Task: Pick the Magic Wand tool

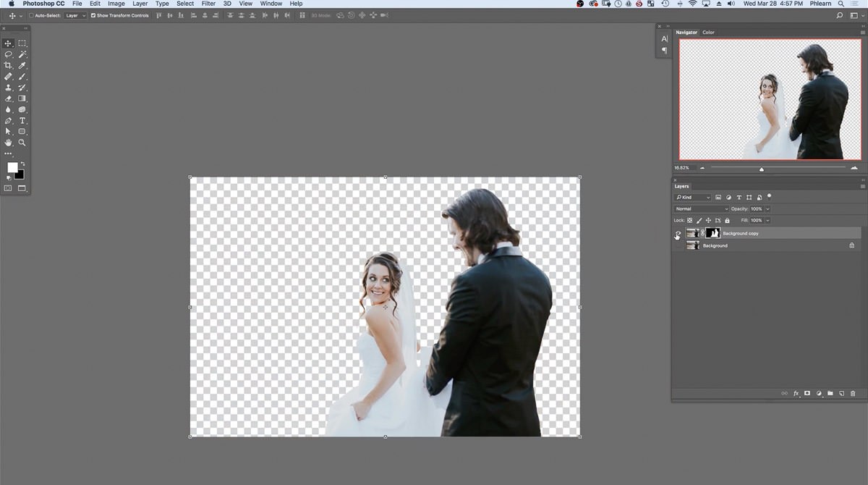Action: coord(22,54)
